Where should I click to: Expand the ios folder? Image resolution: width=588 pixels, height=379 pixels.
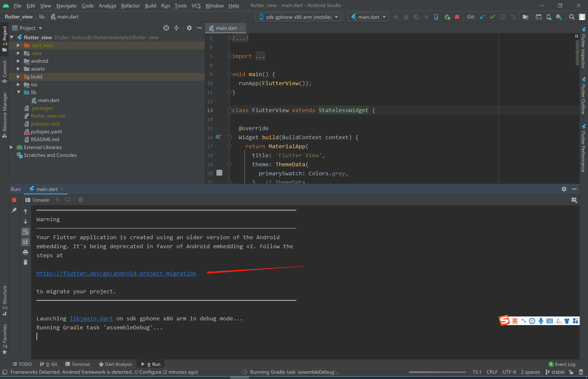point(18,85)
